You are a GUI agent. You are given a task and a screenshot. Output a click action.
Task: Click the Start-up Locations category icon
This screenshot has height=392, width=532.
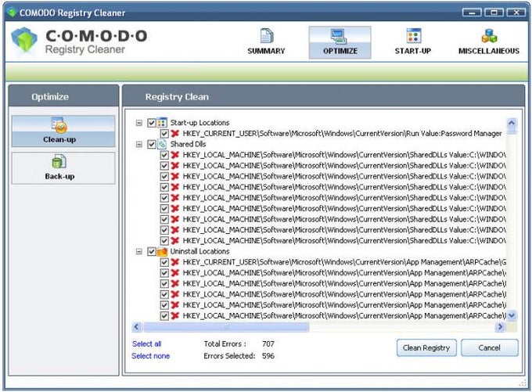click(x=163, y=123)
